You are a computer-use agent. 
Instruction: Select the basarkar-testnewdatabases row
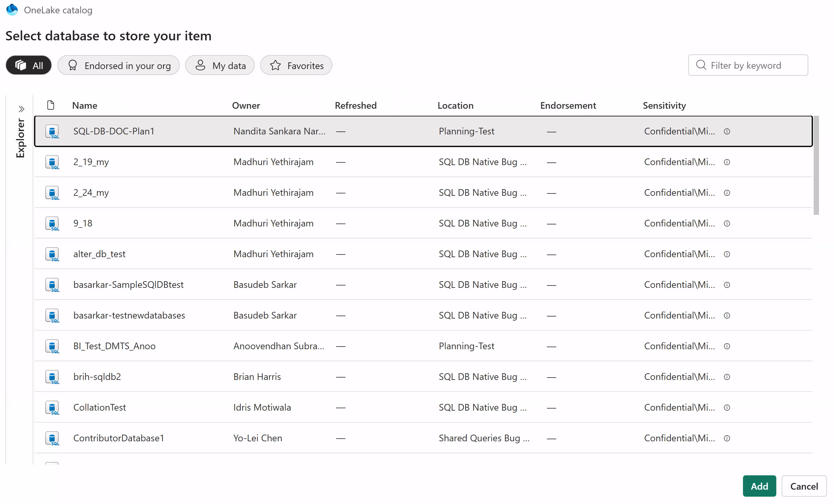[x=129, y=316]
